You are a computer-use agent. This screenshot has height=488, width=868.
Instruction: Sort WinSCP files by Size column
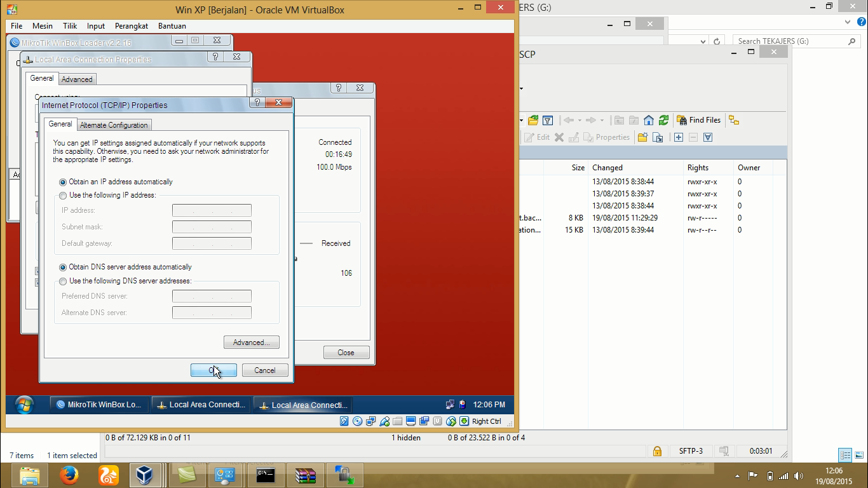click(566, 168)
